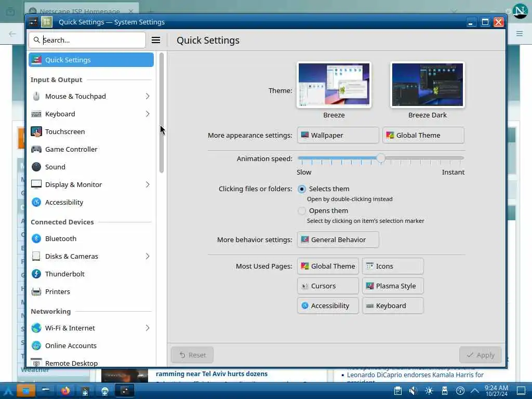Open the Printers settings

[91, 291]
